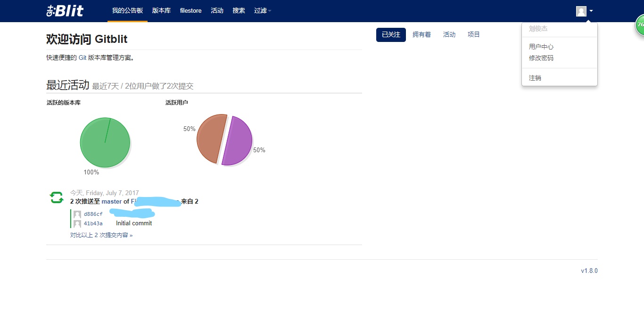Click the 活跃的版本库 label
The height and width of the screenshot is (312, 644).
63,103
